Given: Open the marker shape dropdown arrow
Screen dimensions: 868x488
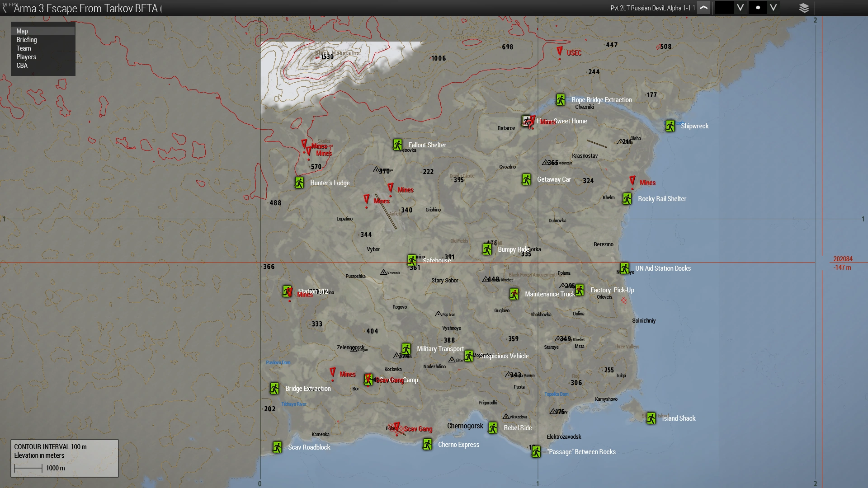Looking at the screenshot, I should (774, 8).
